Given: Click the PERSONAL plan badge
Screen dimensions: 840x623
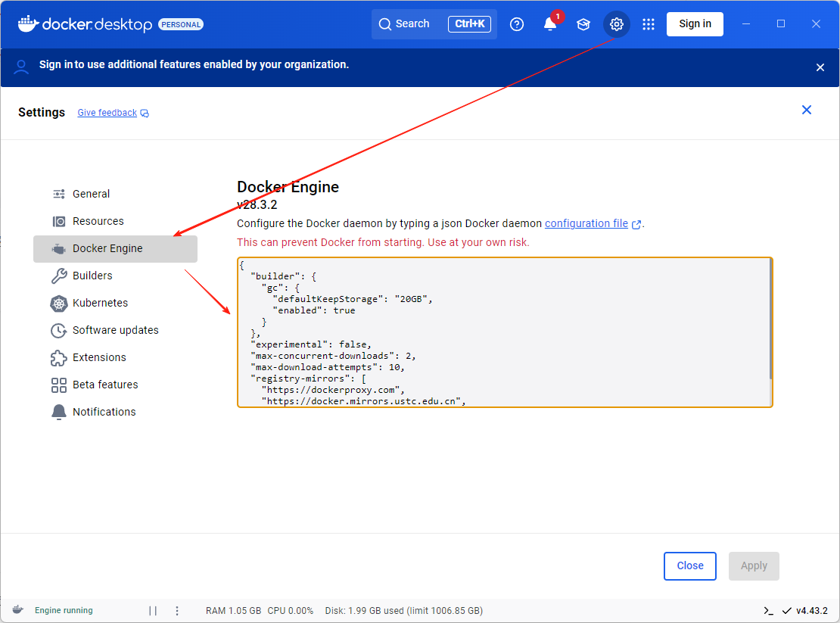Looking at the screenshot, I should pos(181,25).
